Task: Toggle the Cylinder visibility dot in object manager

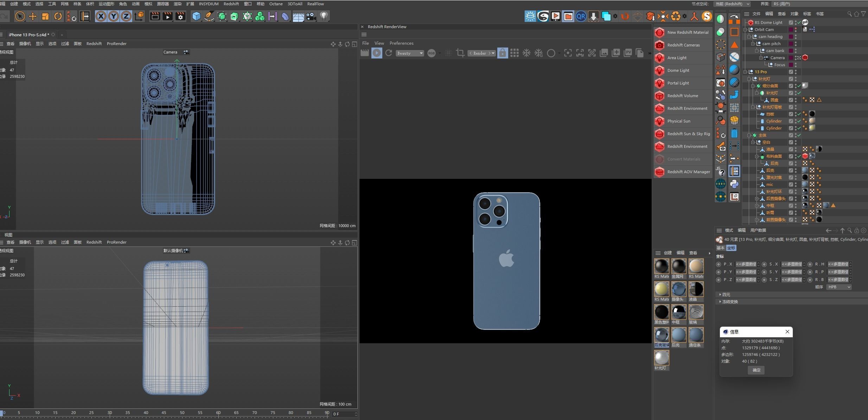Action: tap(796, 121)
